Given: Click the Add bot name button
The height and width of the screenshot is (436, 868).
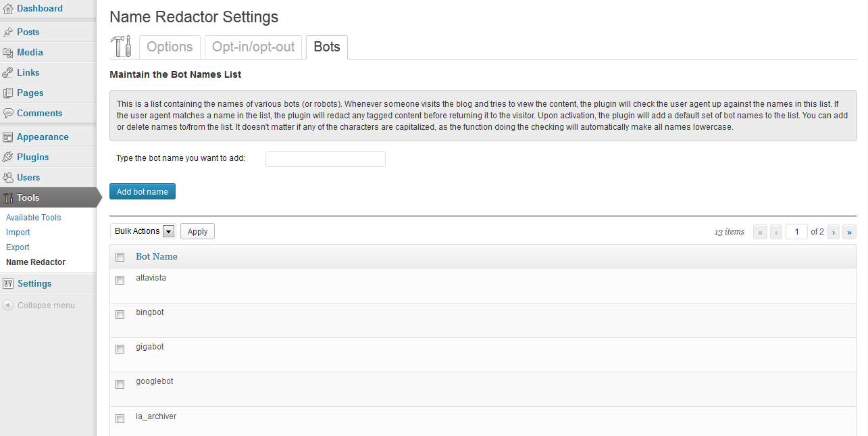Looking at the screenshot, I should pyautogui.click(x=143, y=191).
